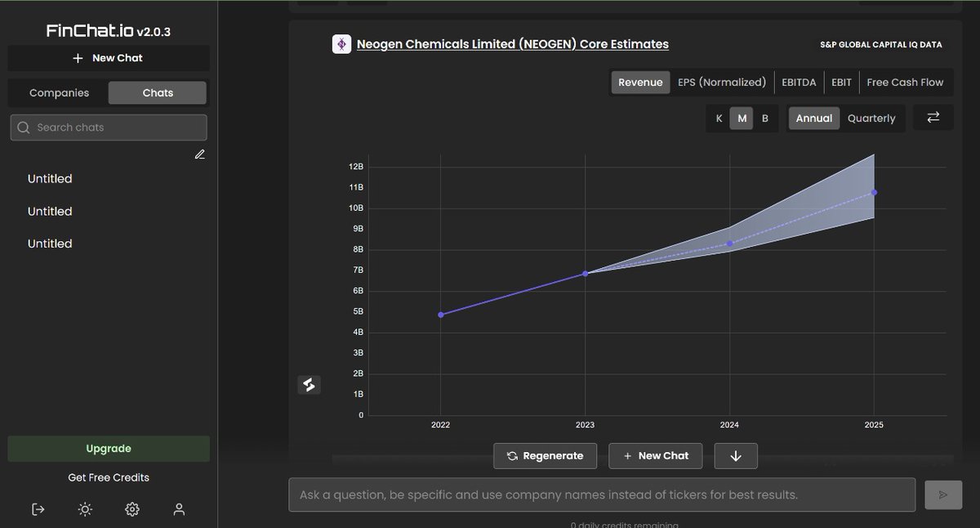Click the Regenerate button

tap(545, 455)
